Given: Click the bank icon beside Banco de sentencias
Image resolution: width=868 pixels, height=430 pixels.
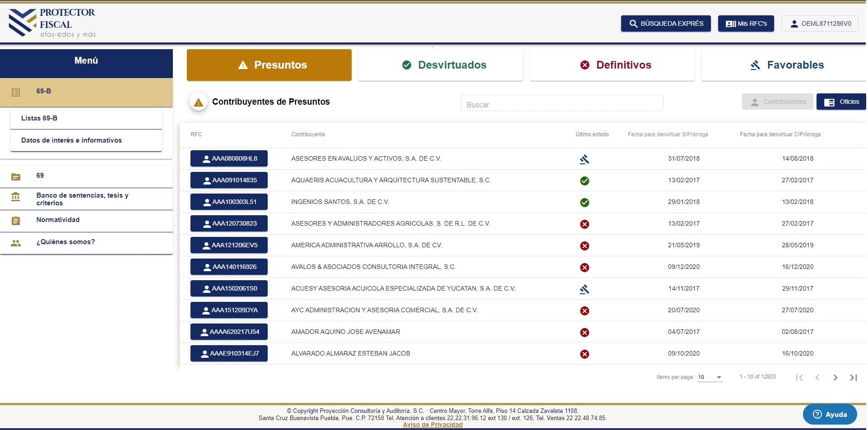Looking at the screenshot, I should [x=16, y=197].
